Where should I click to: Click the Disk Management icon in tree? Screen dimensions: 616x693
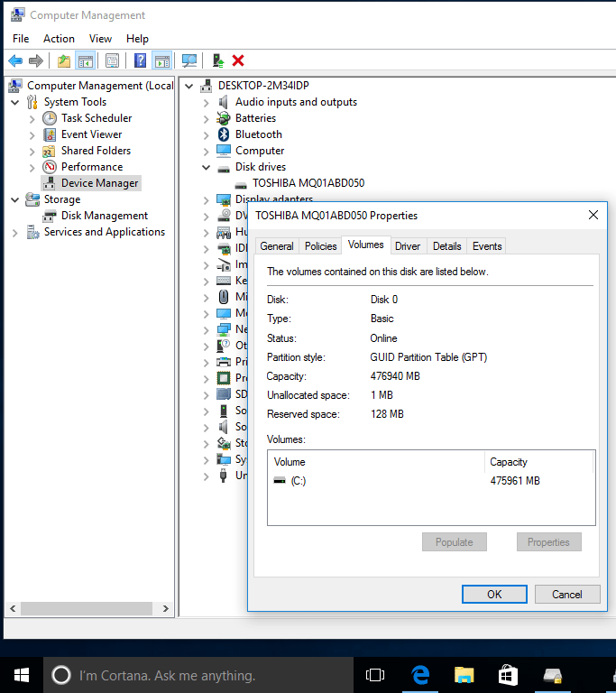point(50,217)
